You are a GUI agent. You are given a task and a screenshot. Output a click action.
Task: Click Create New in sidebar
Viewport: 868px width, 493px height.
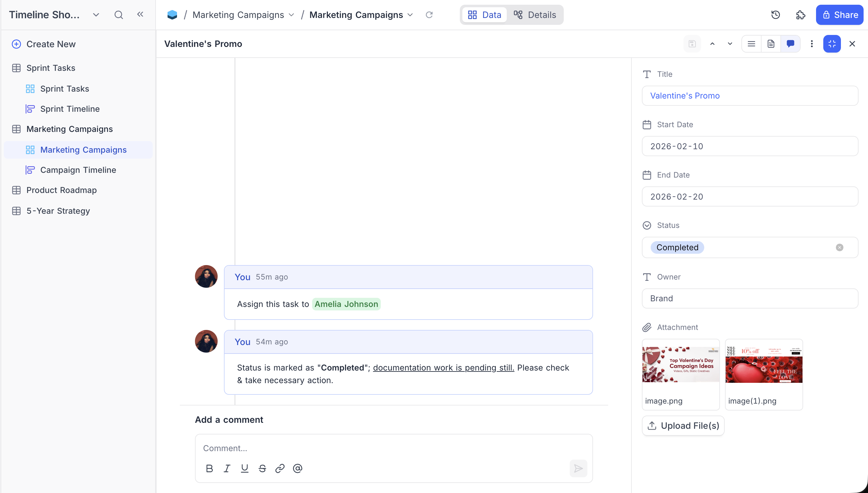coord(43,44)
